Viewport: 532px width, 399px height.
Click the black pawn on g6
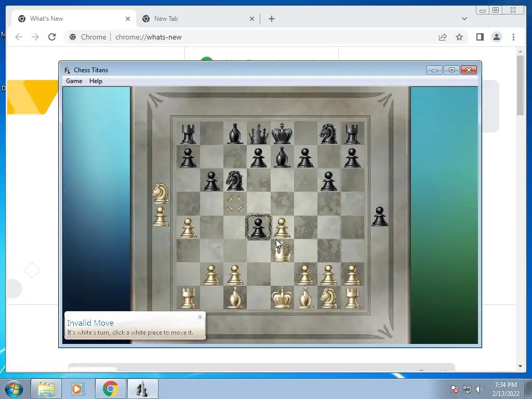pyautogui.click(x=328, y=181)
